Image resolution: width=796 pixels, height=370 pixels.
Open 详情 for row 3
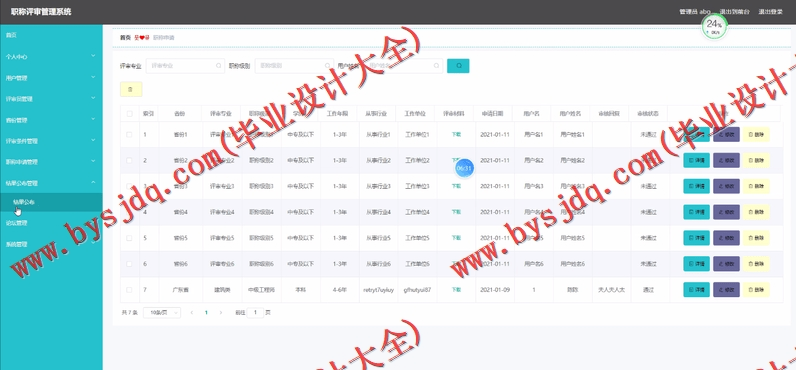click(x=696, y=186)
